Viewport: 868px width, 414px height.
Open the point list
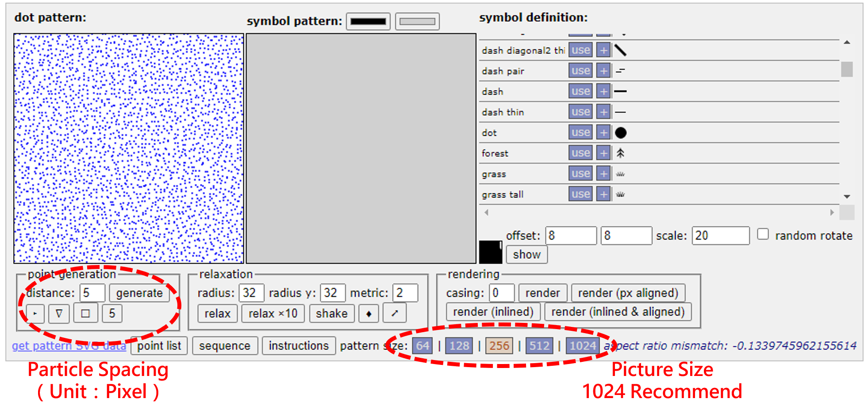pos(159,346)
